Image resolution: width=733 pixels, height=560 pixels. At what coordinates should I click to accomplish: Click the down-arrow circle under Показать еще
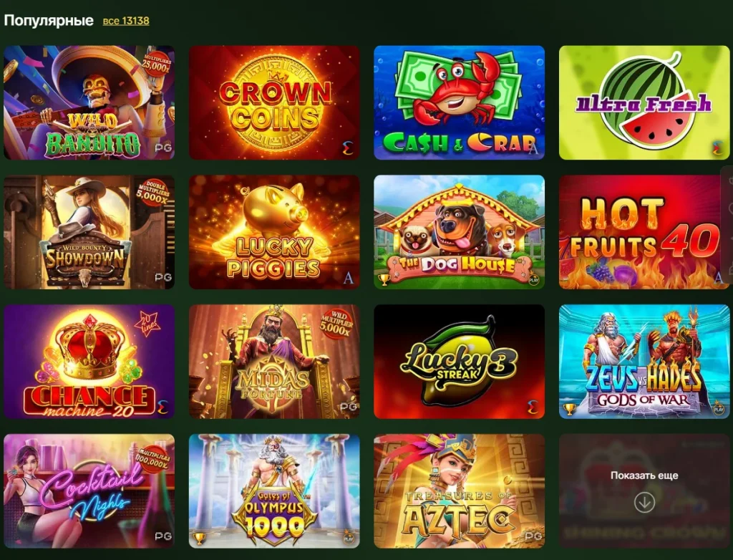[644, 503]
